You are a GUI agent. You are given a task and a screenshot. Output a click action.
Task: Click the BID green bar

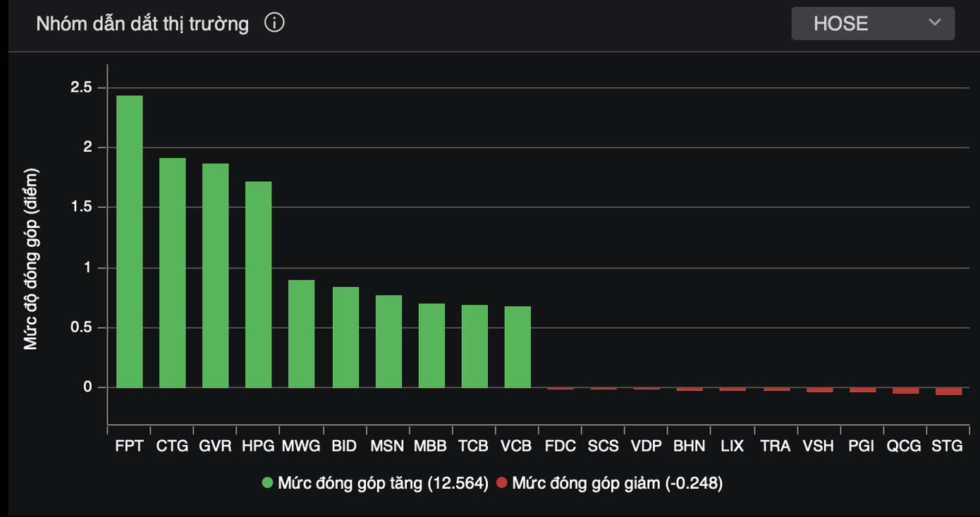point(345,337)
